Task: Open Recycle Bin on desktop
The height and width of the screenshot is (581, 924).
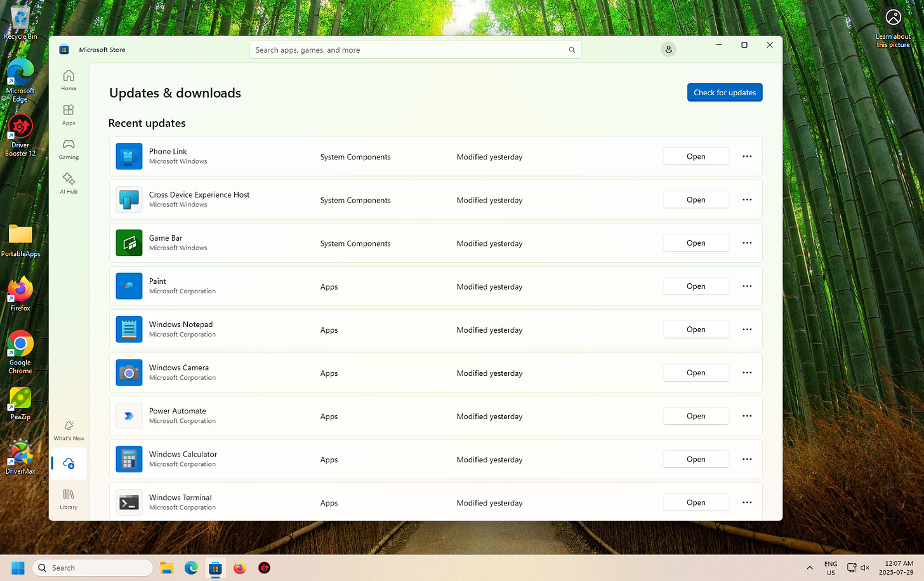Action: point(20,22)
